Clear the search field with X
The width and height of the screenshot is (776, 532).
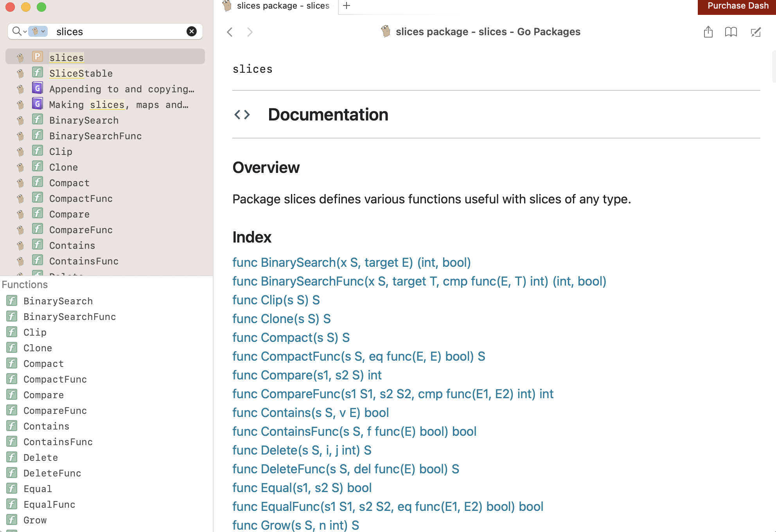[192, 31]
